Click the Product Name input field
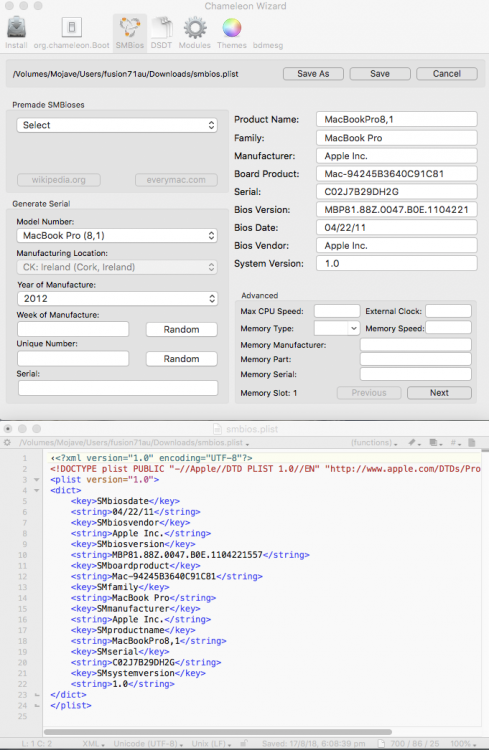 point(397,120)
